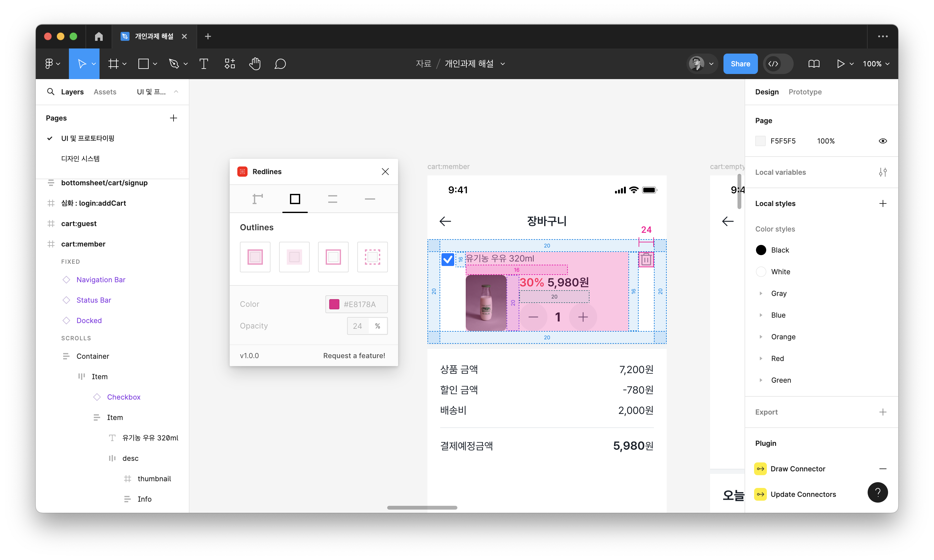
Task: Select the Move tool
Action: pyautogui.click(x=82, y=64)
